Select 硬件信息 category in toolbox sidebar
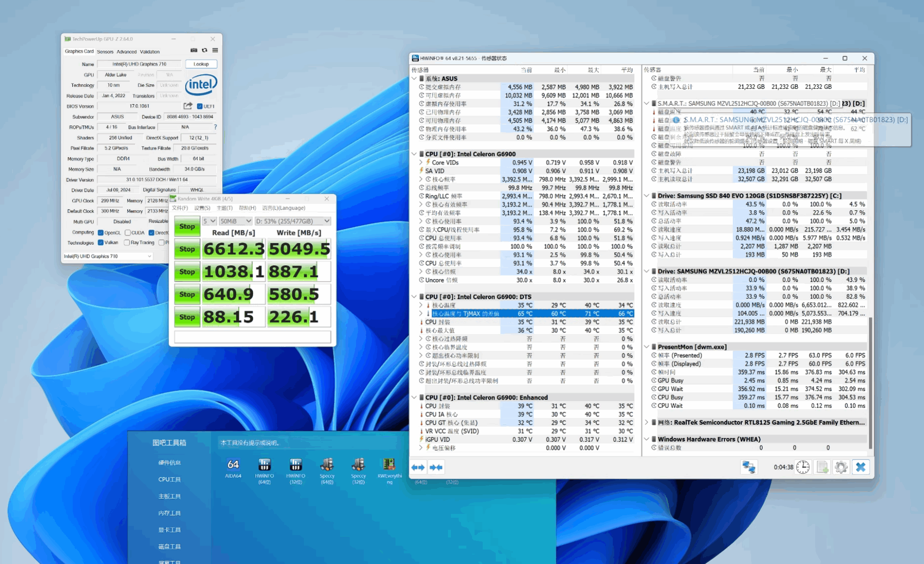The height and width of the screenshot is (564, 924). click(170, 463)
